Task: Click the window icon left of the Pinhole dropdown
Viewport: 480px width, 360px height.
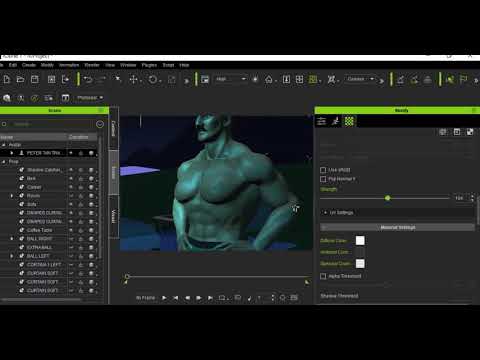Action: [65, 98]
